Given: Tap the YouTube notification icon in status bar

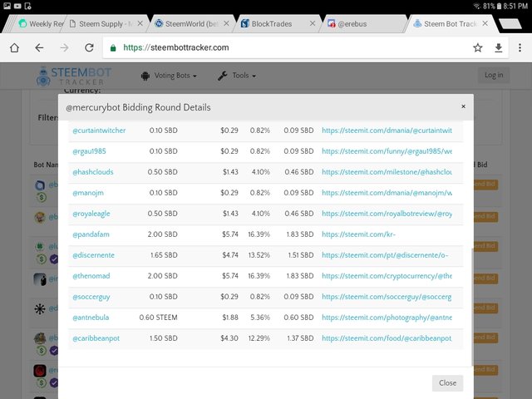Looking at the screenshot, I should (x=17, y=6).
